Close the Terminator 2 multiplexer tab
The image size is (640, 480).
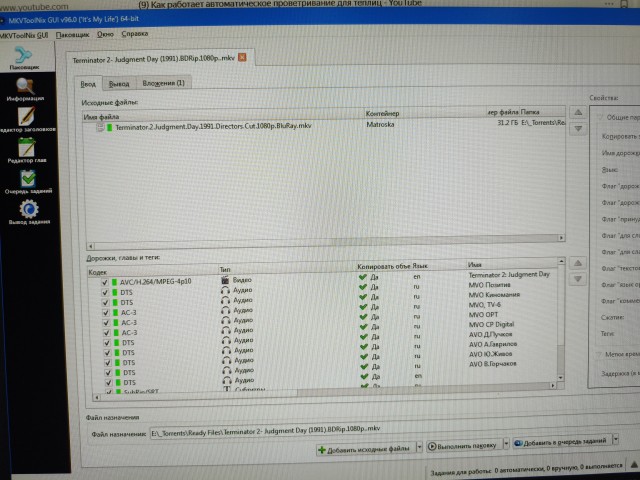(x=242, y=57)
